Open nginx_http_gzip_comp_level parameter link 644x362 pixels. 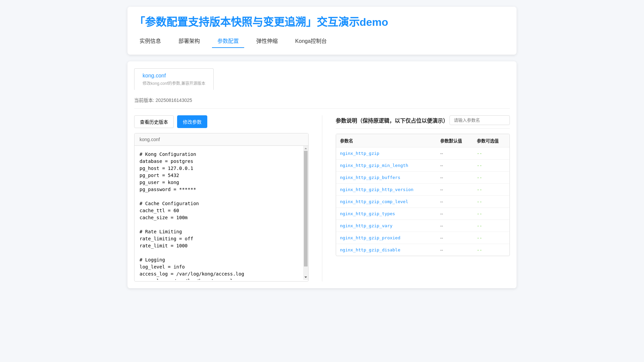(x=374, y=201)
